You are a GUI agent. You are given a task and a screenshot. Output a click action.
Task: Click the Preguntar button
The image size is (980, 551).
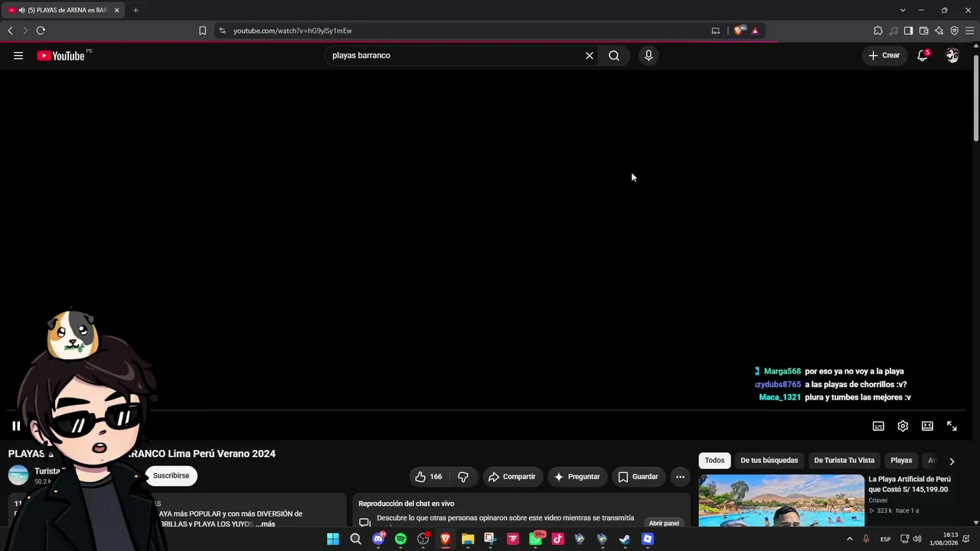pyautogui.click(x=577, y=477)
